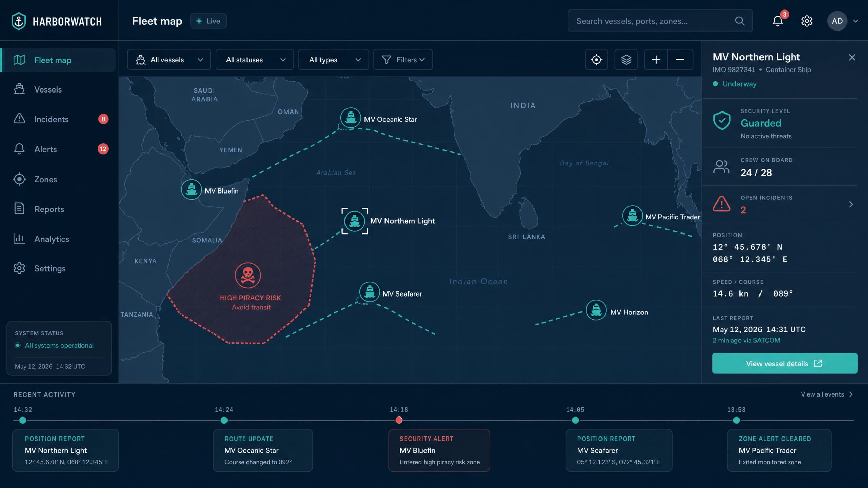Click the crew on board people icon
Image resolution: width=868 pixels, height=488 pixels.
[x=721, y=166]
